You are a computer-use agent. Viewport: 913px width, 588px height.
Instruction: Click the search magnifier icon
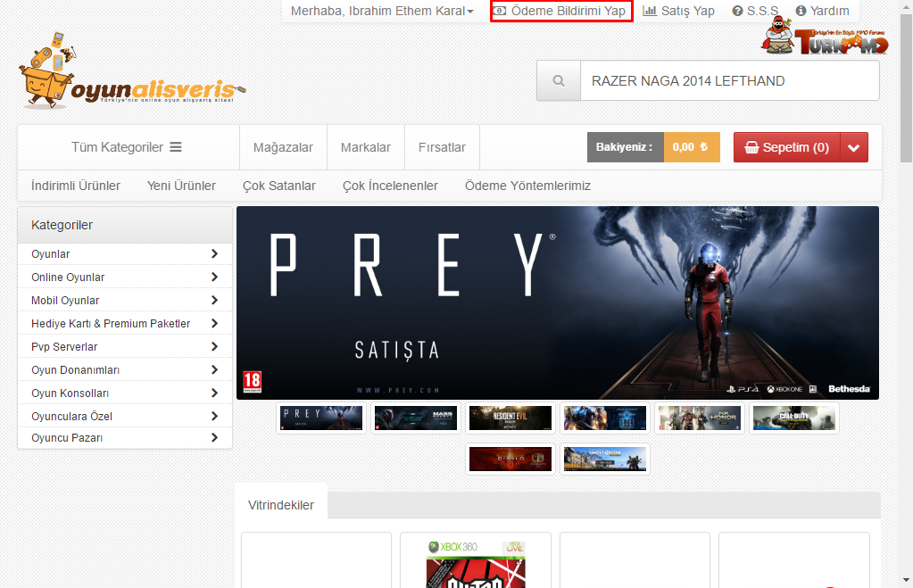(559, 81)
